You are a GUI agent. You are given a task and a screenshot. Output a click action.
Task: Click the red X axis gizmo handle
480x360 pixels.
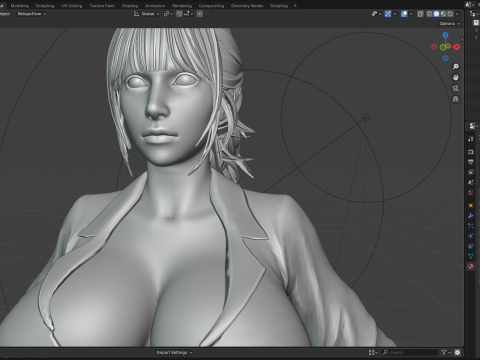(x=457, y=47)
